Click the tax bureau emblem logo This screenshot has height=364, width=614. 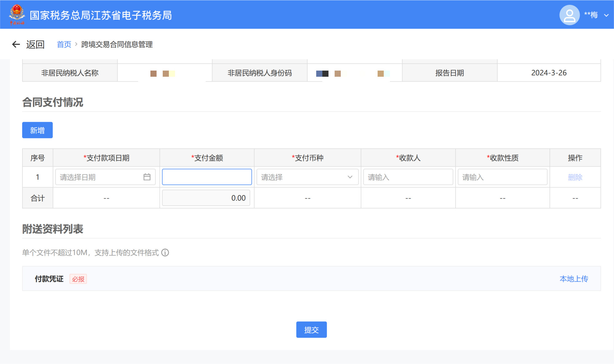coord(17,14)
